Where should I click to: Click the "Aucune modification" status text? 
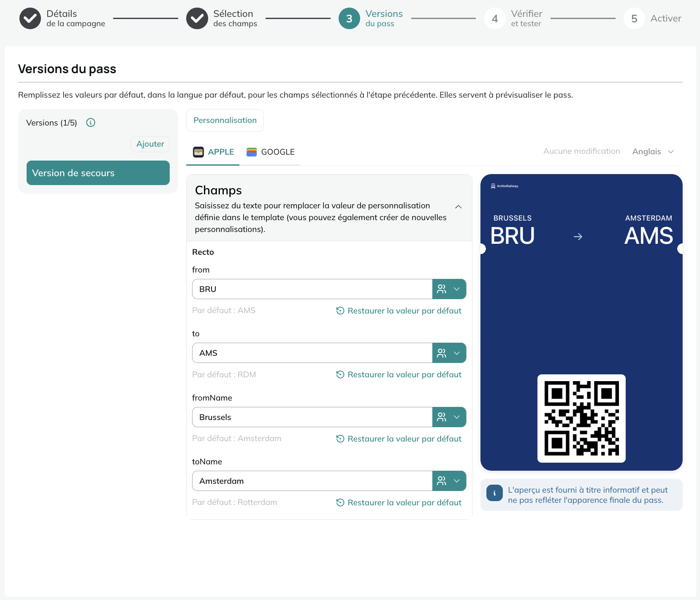click(x=582, y=151)
